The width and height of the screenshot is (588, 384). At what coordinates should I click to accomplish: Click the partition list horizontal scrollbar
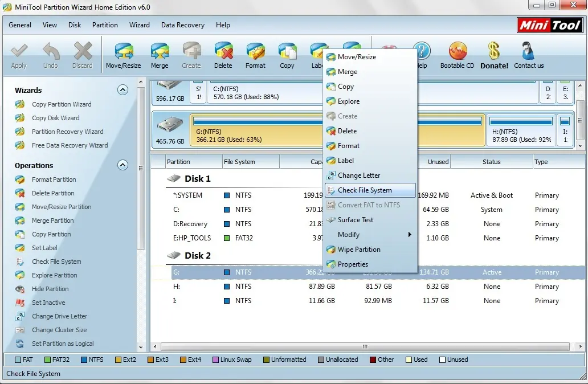click(x=365, y=346)
